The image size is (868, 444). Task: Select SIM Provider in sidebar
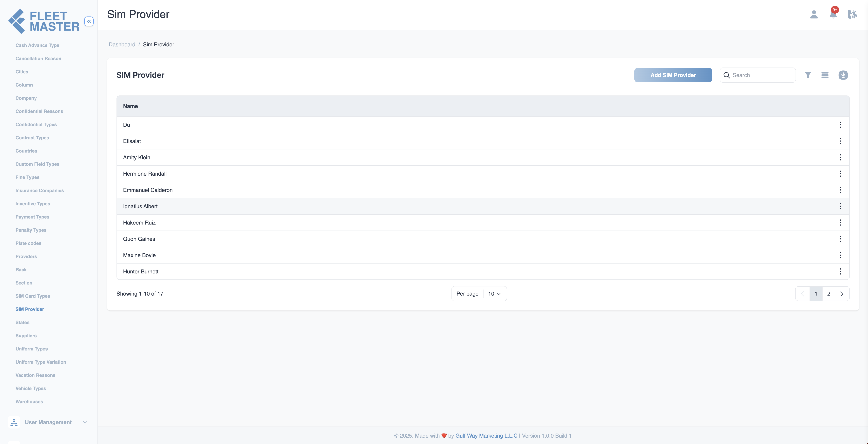pyautogui.click(x=30, y=309)
